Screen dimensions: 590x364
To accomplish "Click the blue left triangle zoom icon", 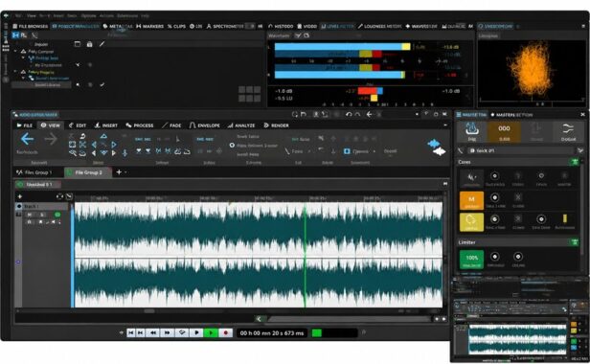I will coord(94,145).
